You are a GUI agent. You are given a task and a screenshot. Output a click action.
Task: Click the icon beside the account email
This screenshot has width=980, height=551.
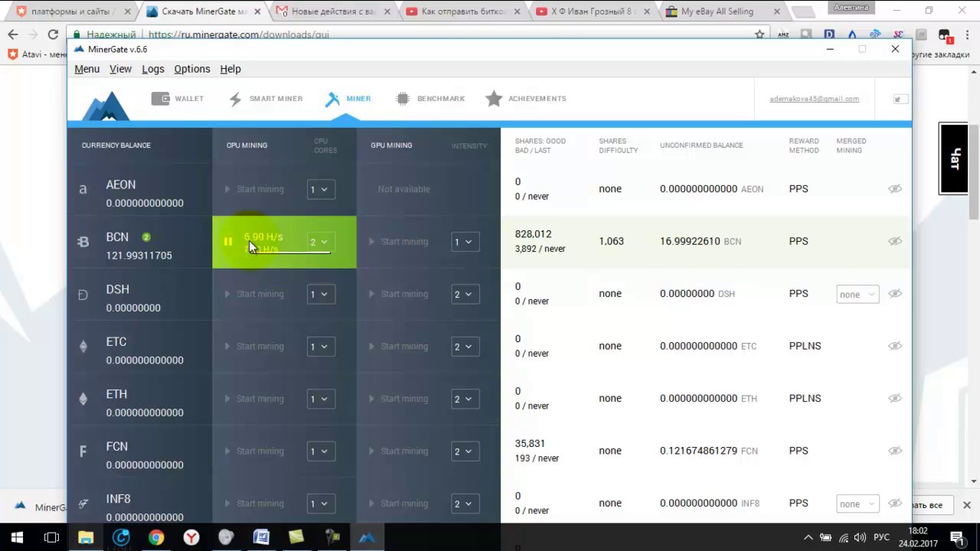pos(900,99)
